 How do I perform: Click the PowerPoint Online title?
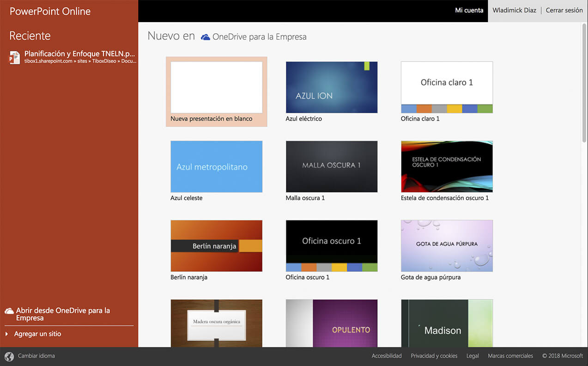pyautogui.click(x=50, y=12)
